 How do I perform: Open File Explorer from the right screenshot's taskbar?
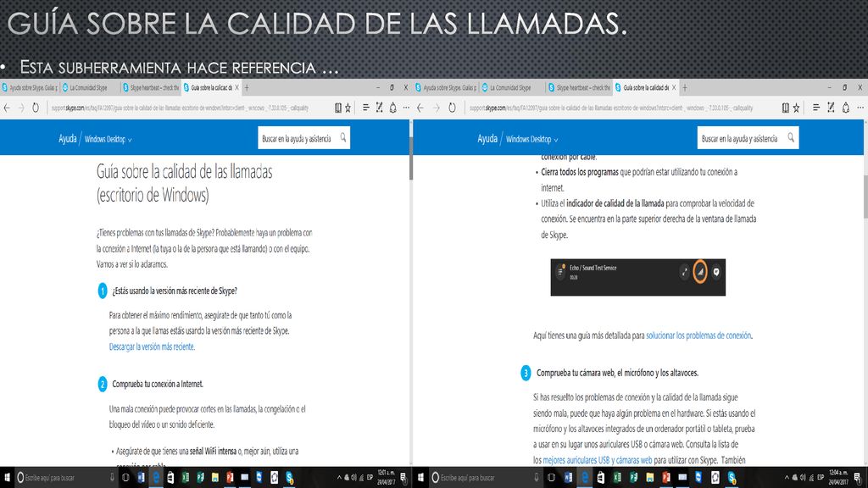[650, 477]
